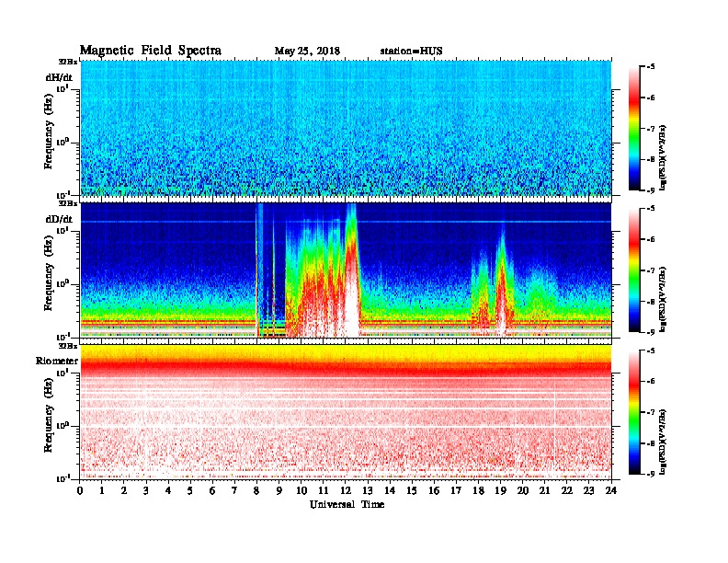
Task: Click the Riometer panel color bar
Action: 634,412
